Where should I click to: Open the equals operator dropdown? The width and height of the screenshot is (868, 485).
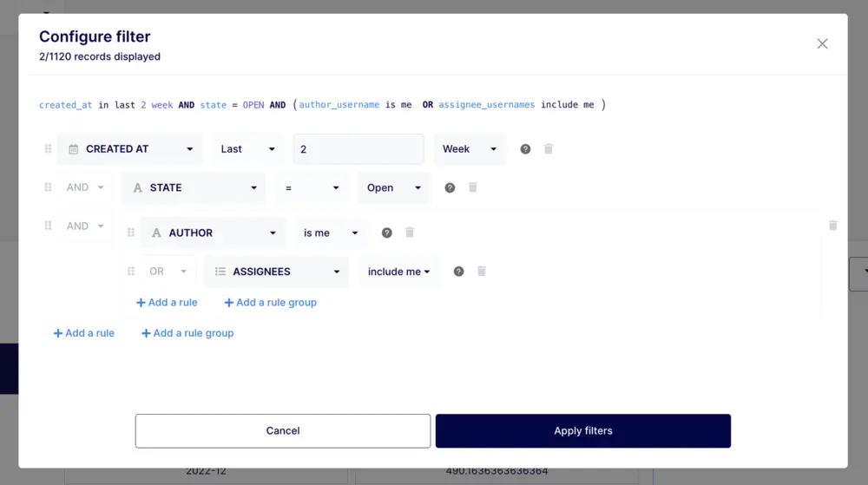coord(311,187)
